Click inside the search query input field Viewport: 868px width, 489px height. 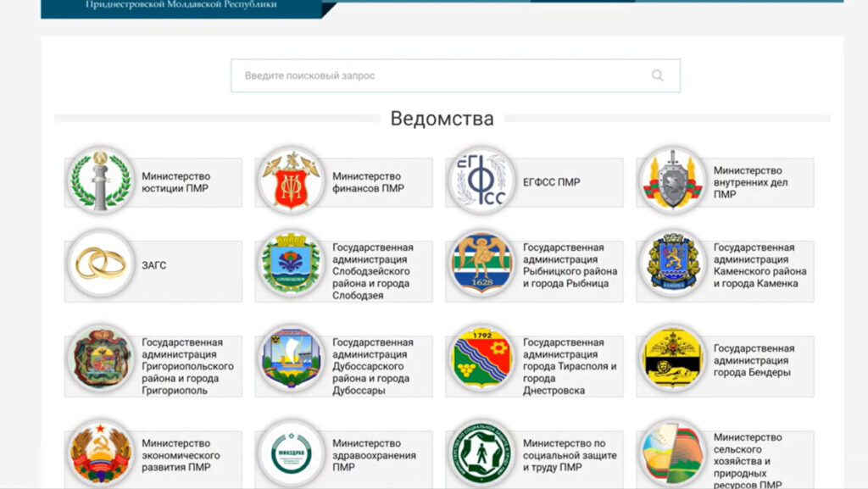click(x=424, y=75)
